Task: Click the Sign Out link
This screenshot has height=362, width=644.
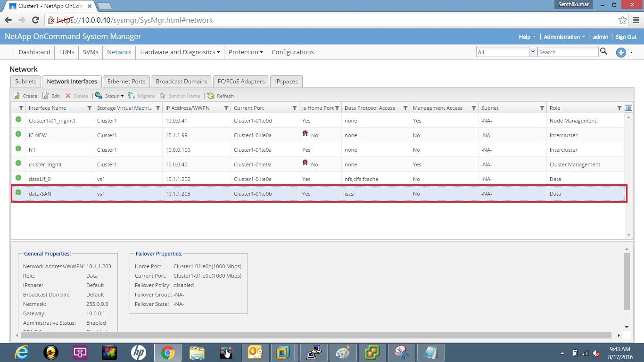Action: point(626,36)
